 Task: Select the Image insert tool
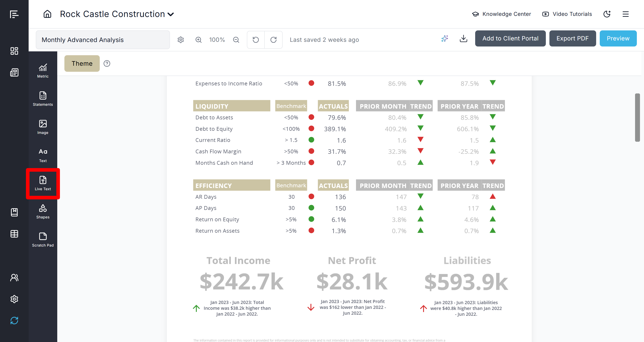point(43,127)
